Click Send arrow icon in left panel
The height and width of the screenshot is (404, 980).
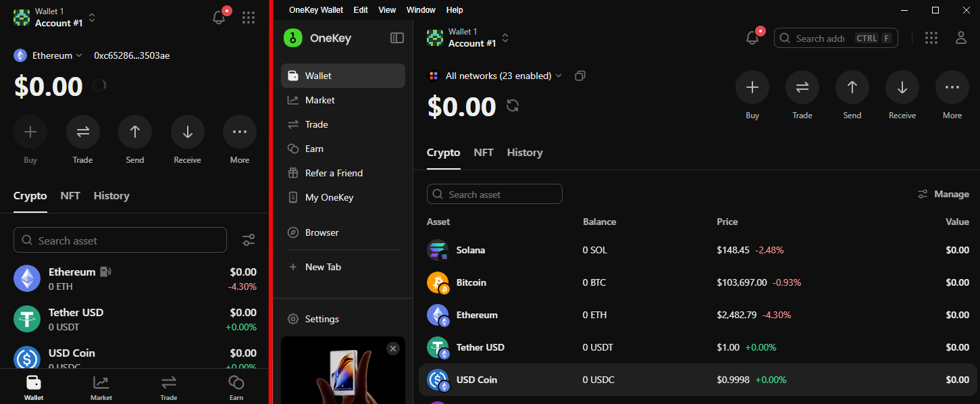[x=135, y=132]
